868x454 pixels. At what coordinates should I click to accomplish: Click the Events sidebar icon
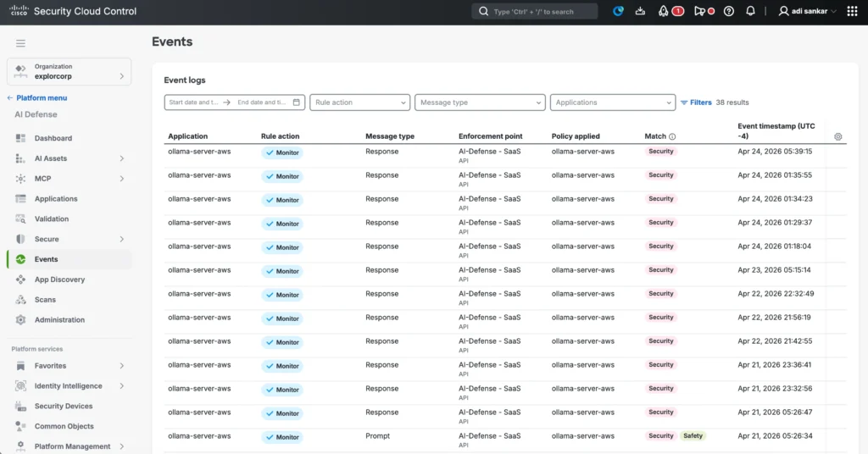20,259
